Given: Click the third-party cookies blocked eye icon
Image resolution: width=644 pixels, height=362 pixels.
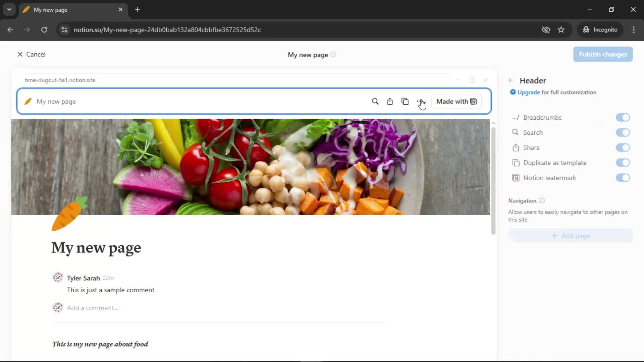Looking at the screenshot, I should (546, 29).
